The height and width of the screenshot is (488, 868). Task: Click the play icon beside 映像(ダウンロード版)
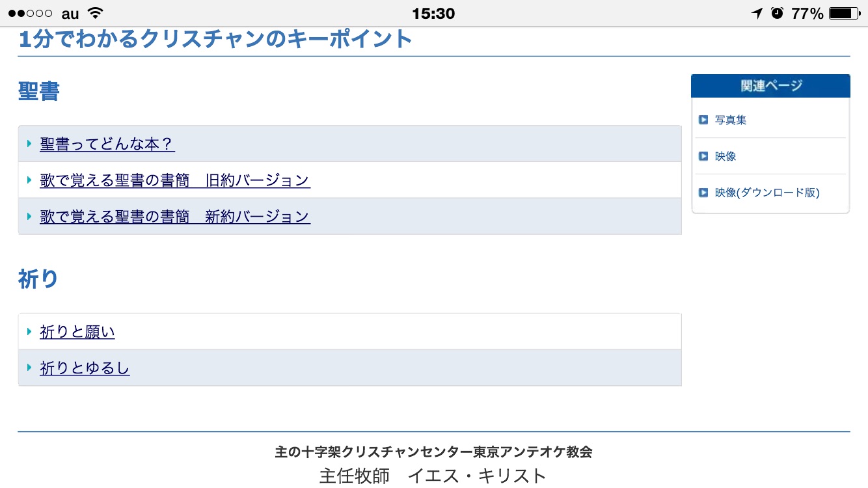coord(703,193)
